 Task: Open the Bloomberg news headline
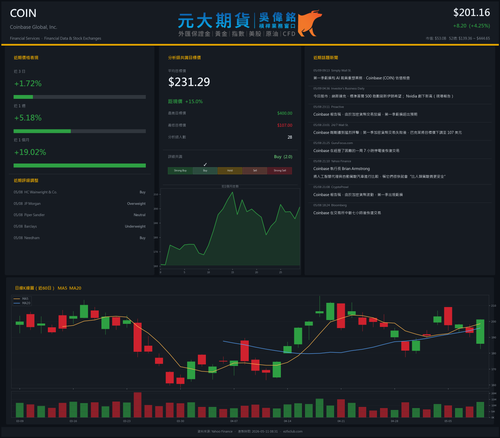coord(347,213)
